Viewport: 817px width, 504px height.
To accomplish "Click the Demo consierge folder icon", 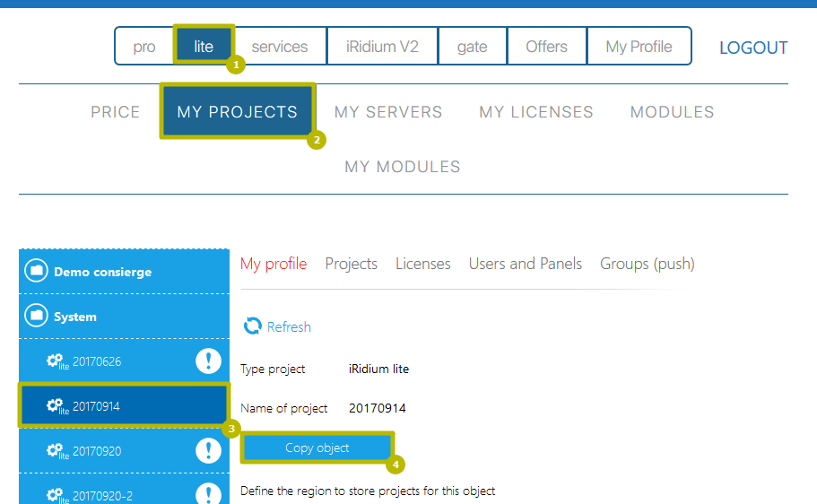I will click(36, 272).
